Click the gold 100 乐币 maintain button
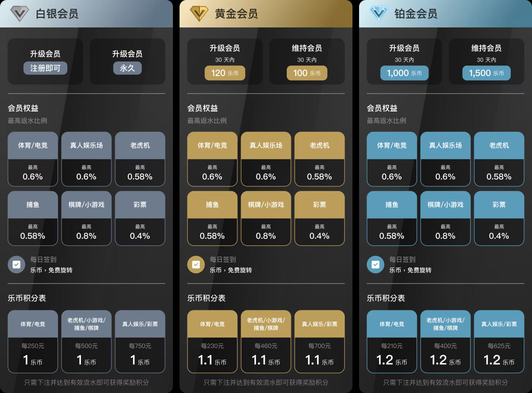Viewport: 532px width, 393px height. pyautogui.click(x=307, y=73)
